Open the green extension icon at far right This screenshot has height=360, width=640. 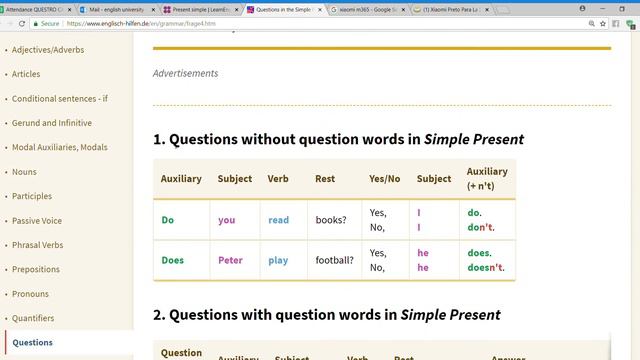(x=631, y=24)
